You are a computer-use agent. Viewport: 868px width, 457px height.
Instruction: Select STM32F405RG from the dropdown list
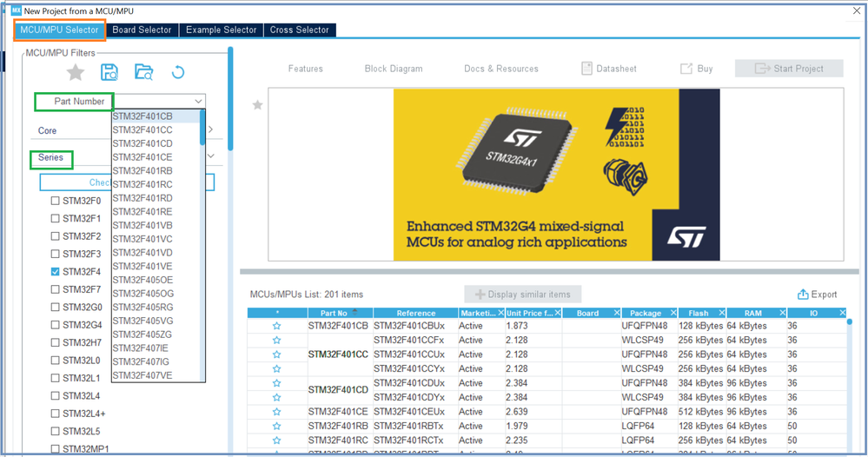click(x=156, y=307)
